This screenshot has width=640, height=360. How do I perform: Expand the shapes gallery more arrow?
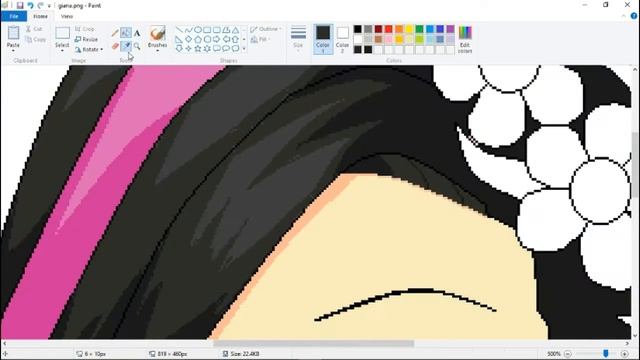coord(244,49)
